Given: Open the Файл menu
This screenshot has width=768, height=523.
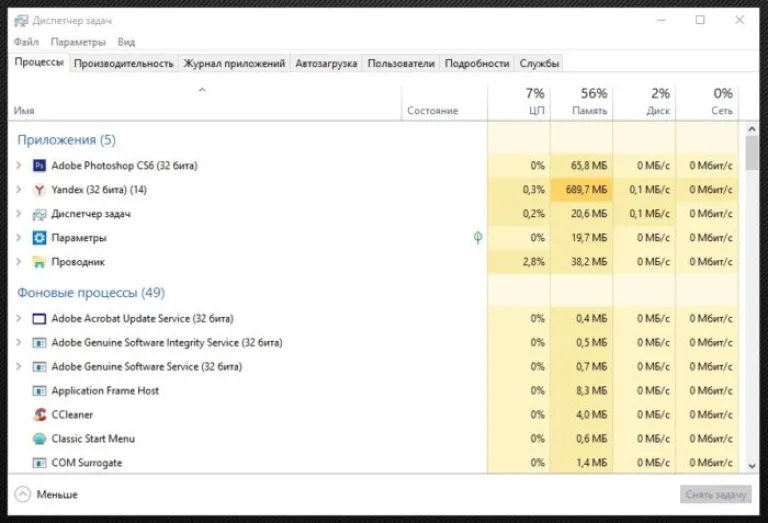Looking at the screenshot, I should (x=26, y=42).
